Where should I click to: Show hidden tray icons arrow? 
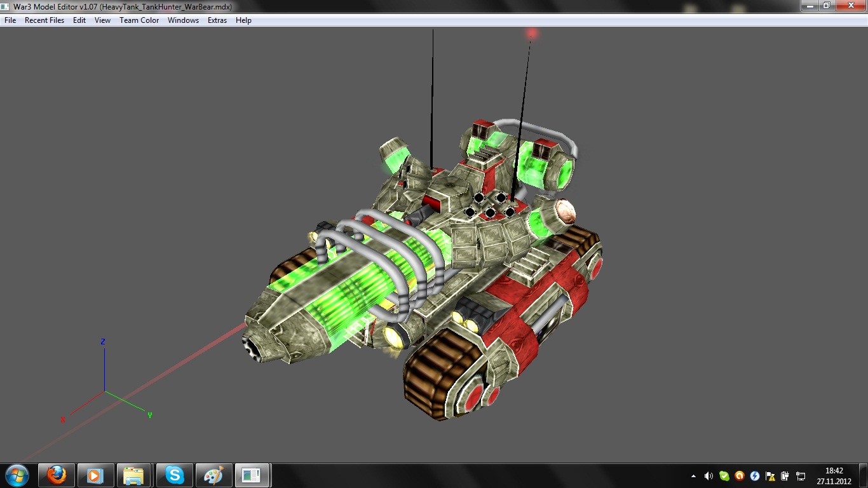coord(693,476)
